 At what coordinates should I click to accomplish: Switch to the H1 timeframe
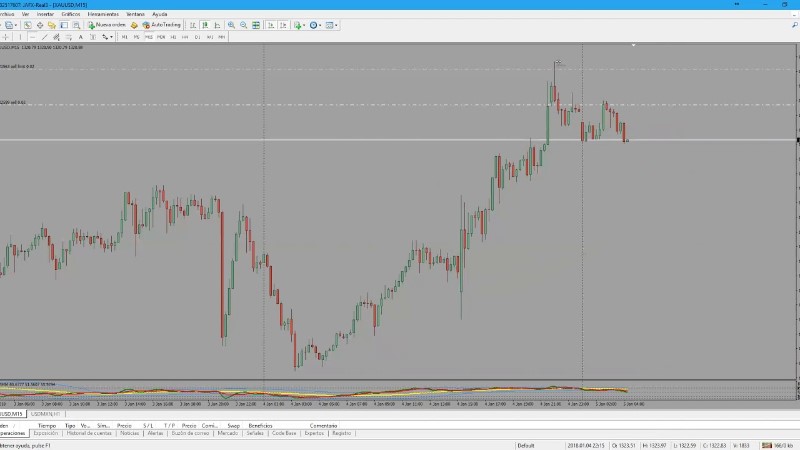coord(173,36)
